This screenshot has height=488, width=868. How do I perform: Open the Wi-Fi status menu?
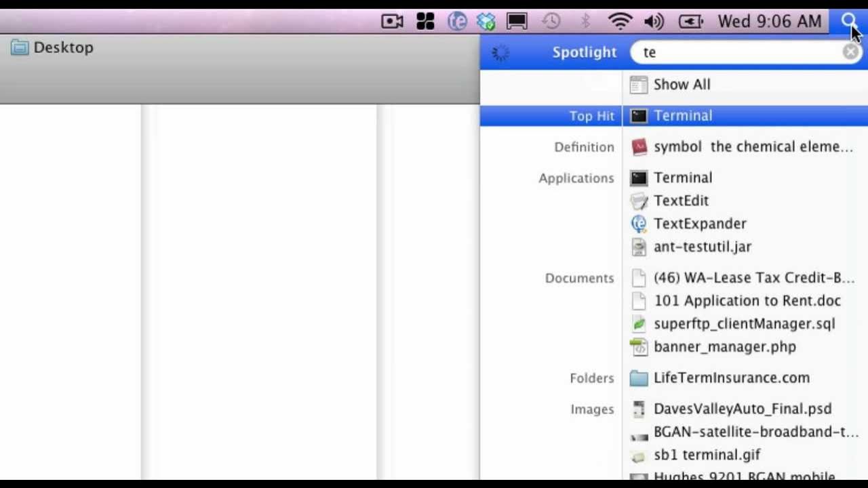(x=620, y=22)
